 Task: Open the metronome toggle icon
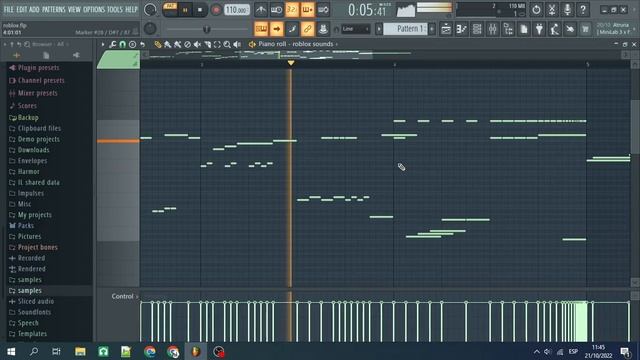[260, 9]
